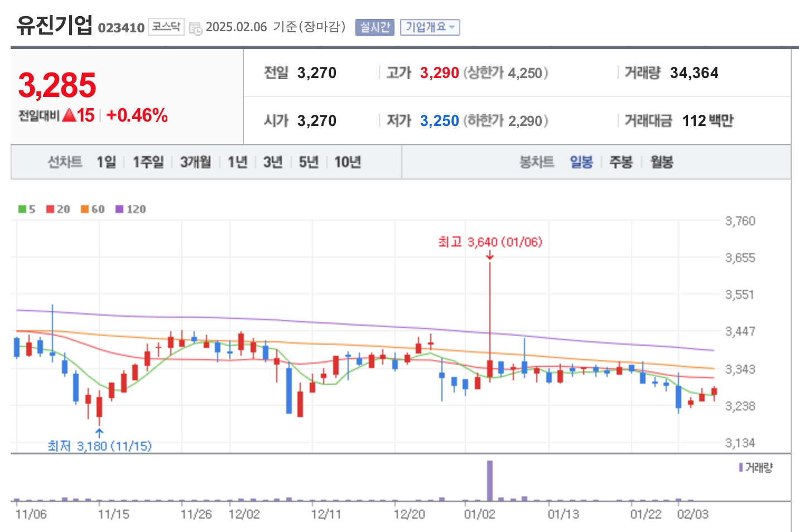Toggle the 실시간 real-time button
The image size is (799, 532).
coord(375,27)
